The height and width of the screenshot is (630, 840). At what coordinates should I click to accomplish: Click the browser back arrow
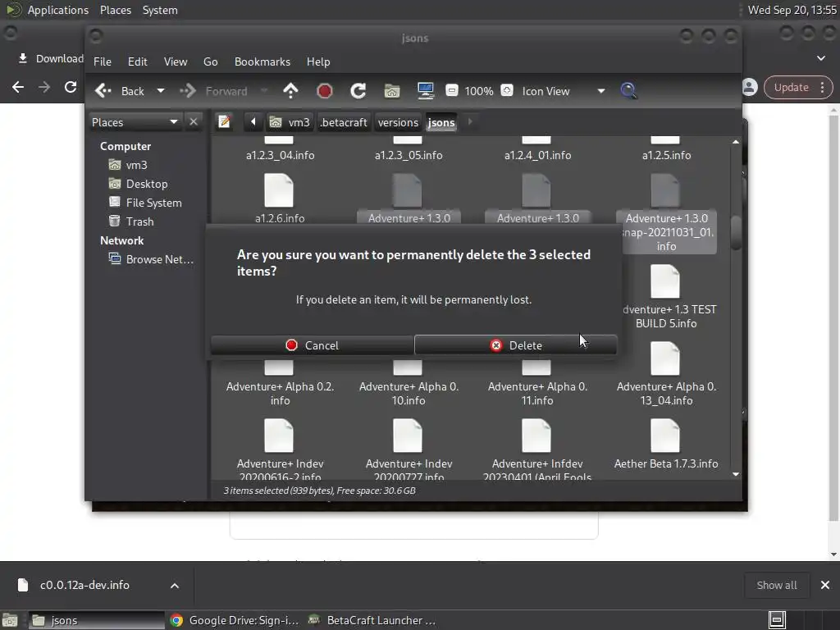pyautogui.click(x=18, y=87)
